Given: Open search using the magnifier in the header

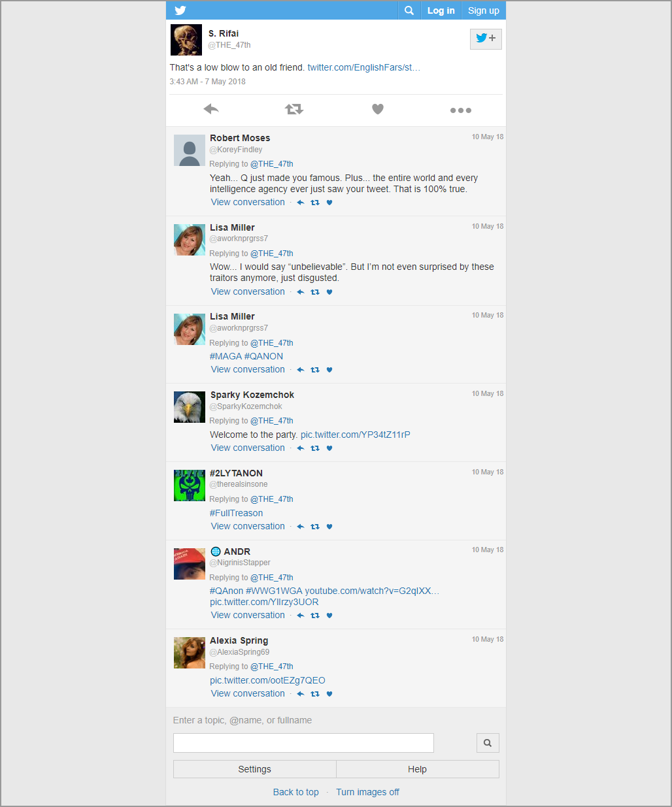Looking at the screenshot, I should coord(409,10).
